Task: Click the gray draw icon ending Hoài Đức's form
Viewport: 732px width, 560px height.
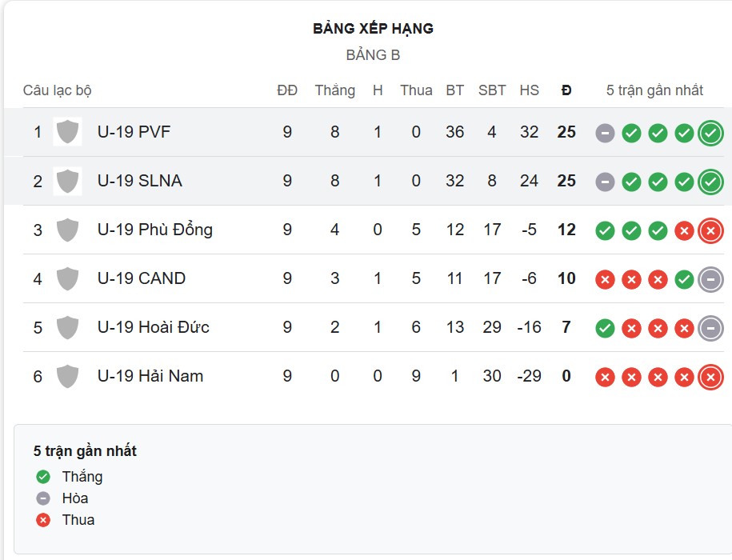Action: 709,326
